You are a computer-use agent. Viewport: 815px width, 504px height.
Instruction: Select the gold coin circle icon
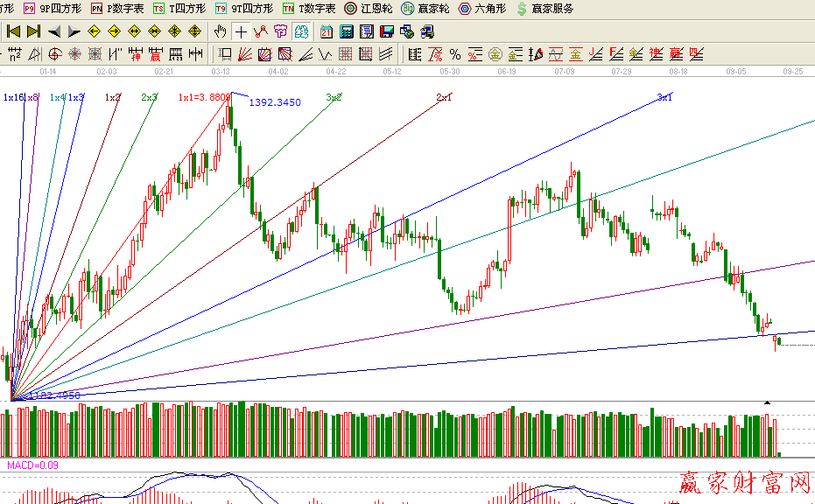[495, 54]
